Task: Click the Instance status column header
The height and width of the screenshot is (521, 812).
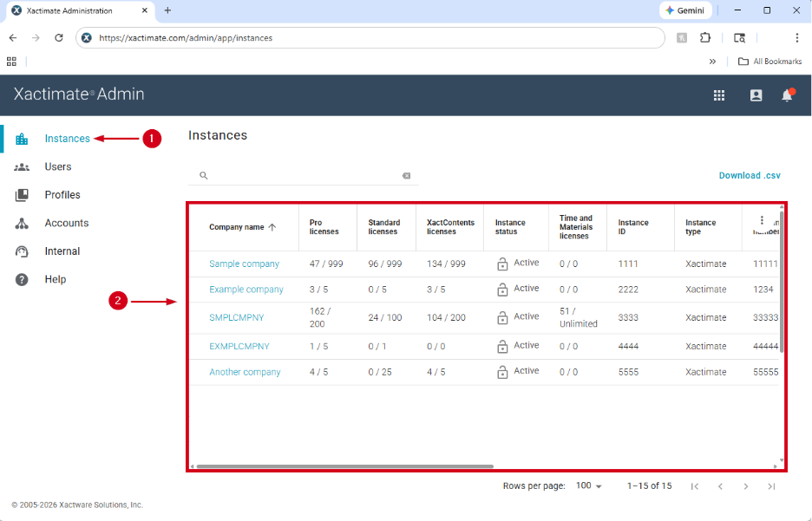Action: [x=509, y=227]
